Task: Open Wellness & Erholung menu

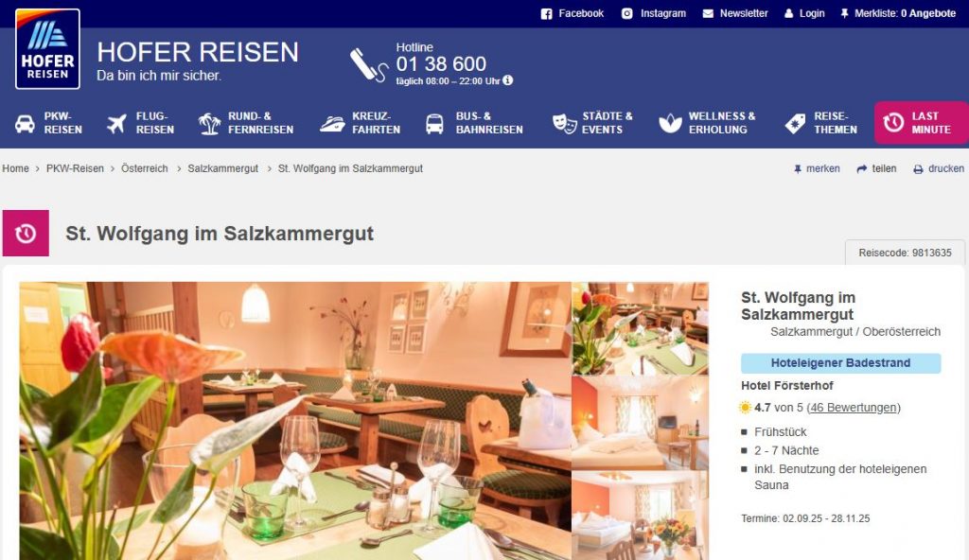Action: point(707,123)
